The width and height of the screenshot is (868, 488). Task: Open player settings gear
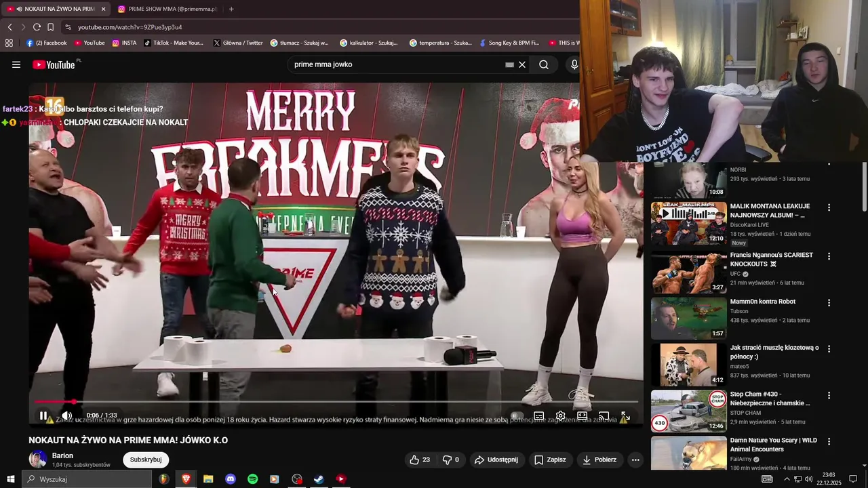[x=560, y=415]
